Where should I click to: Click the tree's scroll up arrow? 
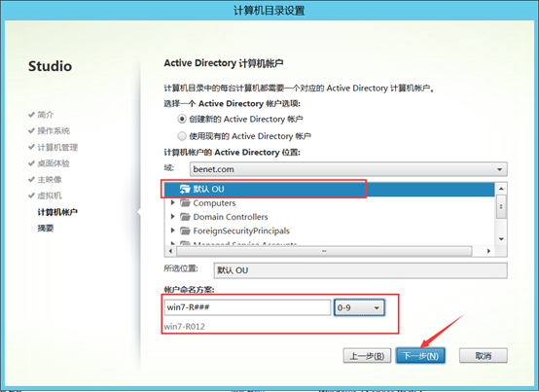pyautogui.click(x=501, y=189)
